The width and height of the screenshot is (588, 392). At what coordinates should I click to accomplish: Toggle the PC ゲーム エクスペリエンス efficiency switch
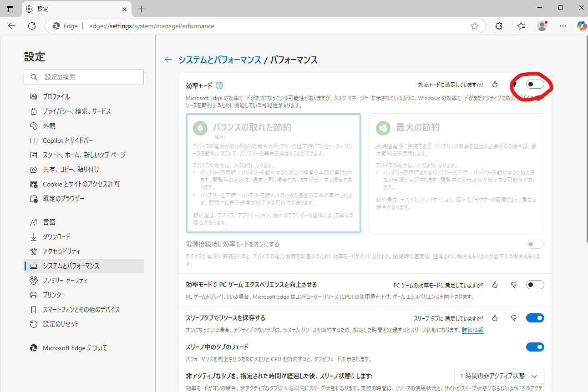coord(535,285)
